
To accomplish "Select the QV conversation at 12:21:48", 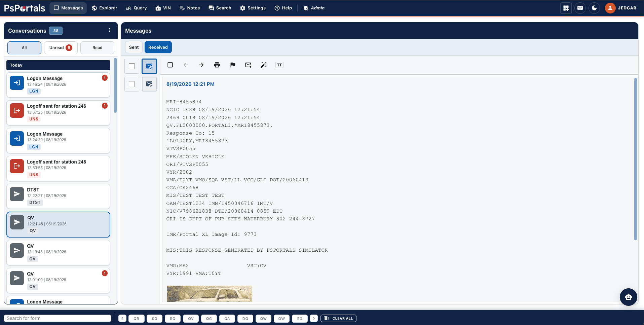I will tap(58, 224).
